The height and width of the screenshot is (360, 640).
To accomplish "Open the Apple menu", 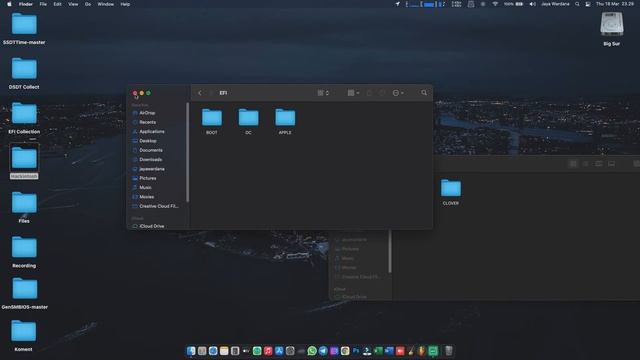I will pos(9,4).
